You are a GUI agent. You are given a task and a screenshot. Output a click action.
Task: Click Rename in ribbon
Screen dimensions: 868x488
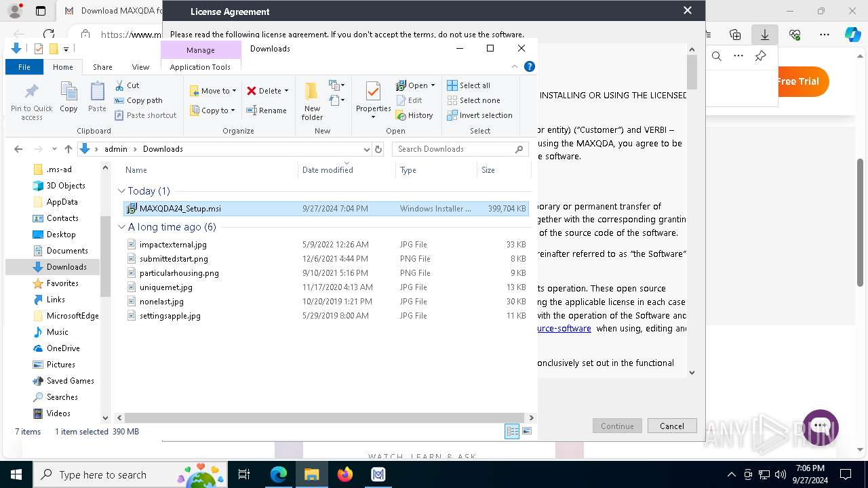coord(267,110)
